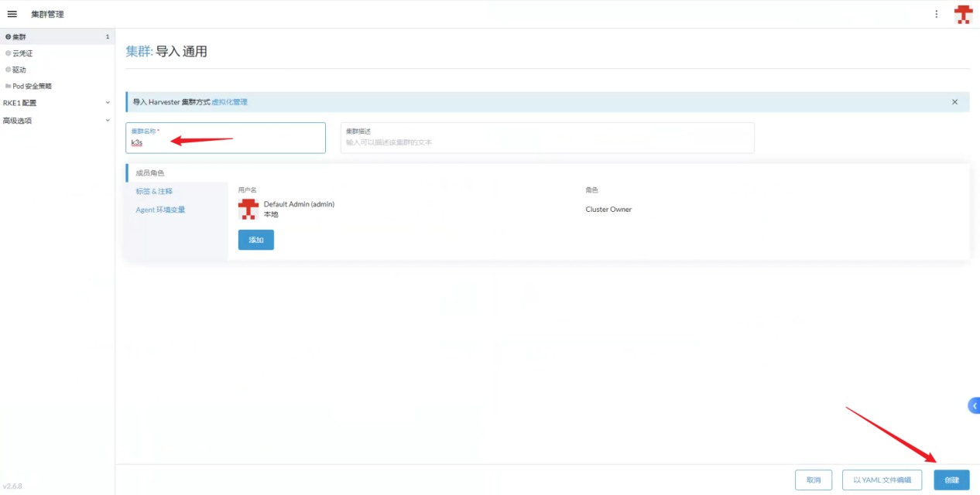Image resolution: width=980 pixels, height=495 pixels.
Task: Open Pod 安全策略 in the sidebar
Action: point(32,86)
